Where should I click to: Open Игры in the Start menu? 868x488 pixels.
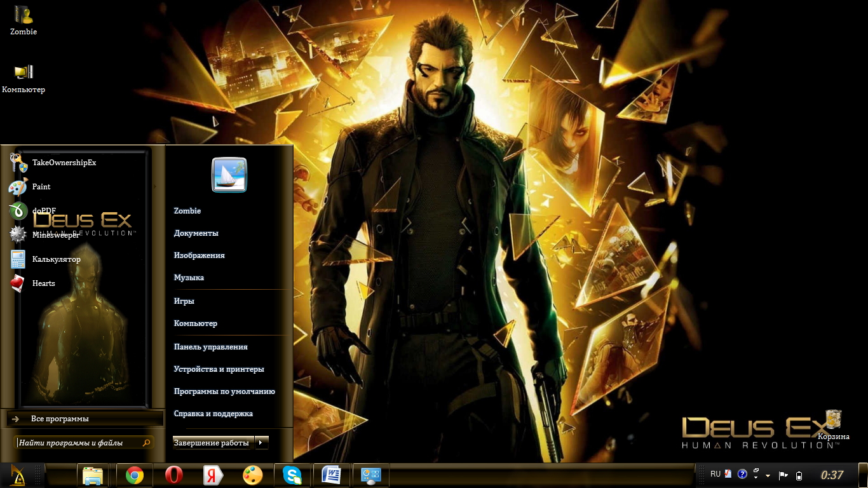184,301
